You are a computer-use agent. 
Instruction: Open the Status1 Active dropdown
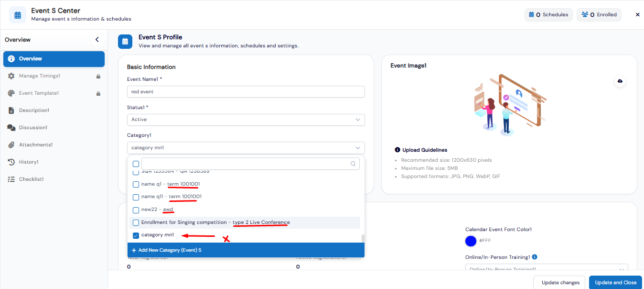pyautogui.click(x=246, y=120)
